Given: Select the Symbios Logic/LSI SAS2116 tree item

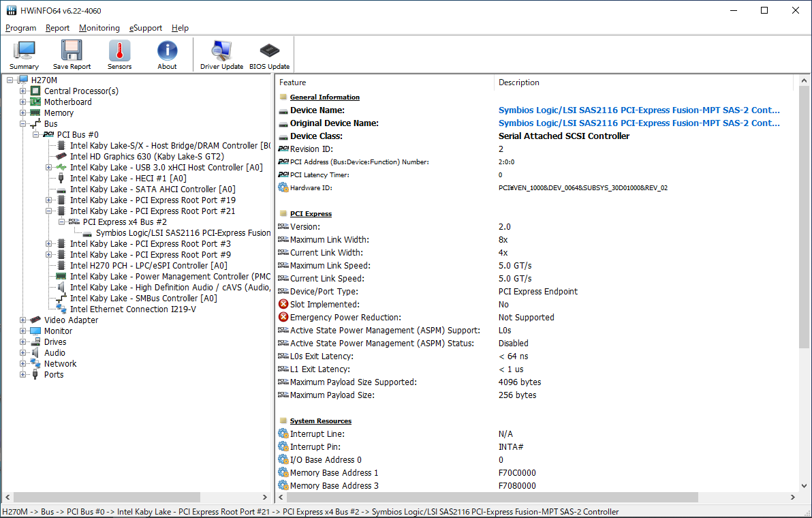Looking at the screenshot, I should point(183,232).
